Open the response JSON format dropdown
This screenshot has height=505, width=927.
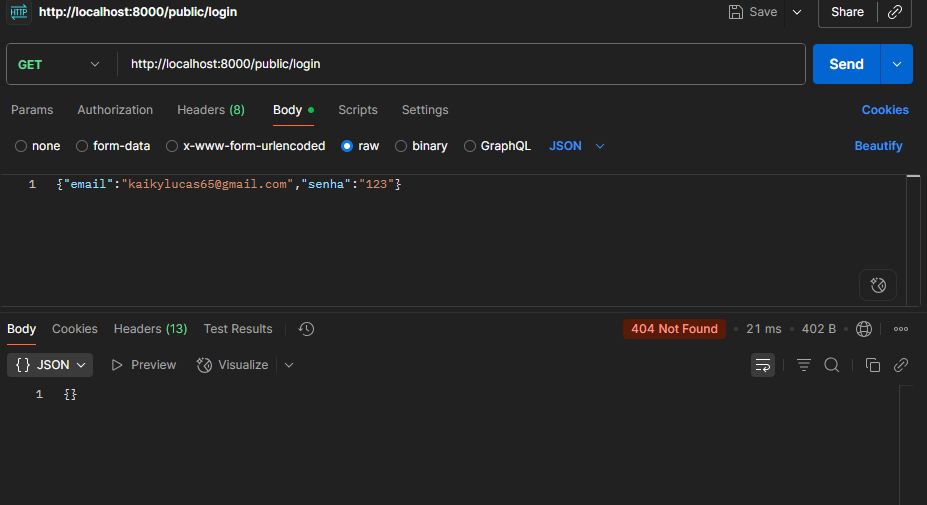coord(50,365)
